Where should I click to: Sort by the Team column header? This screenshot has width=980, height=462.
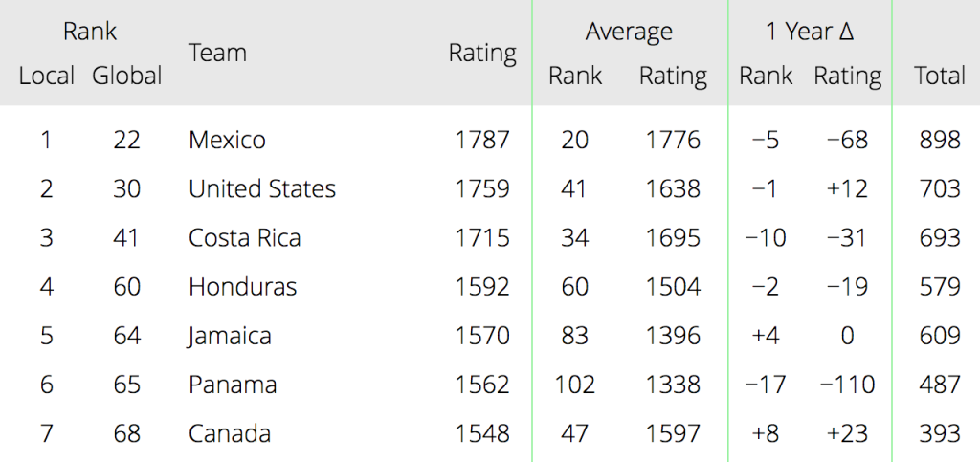click(x=217, y=53)
